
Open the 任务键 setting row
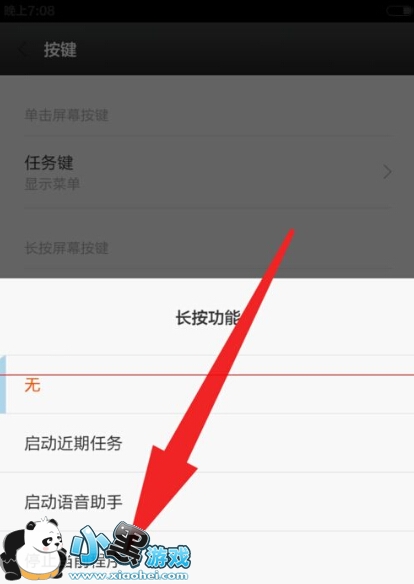click(x=207, y=172)
